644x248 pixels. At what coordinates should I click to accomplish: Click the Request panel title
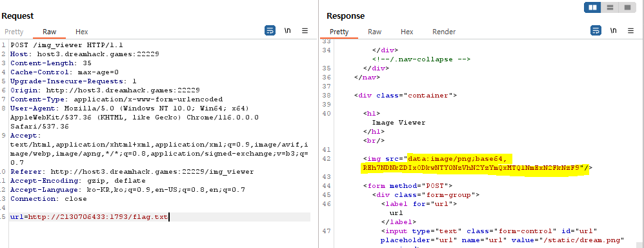pyautogui.click(x=17, y=16)
